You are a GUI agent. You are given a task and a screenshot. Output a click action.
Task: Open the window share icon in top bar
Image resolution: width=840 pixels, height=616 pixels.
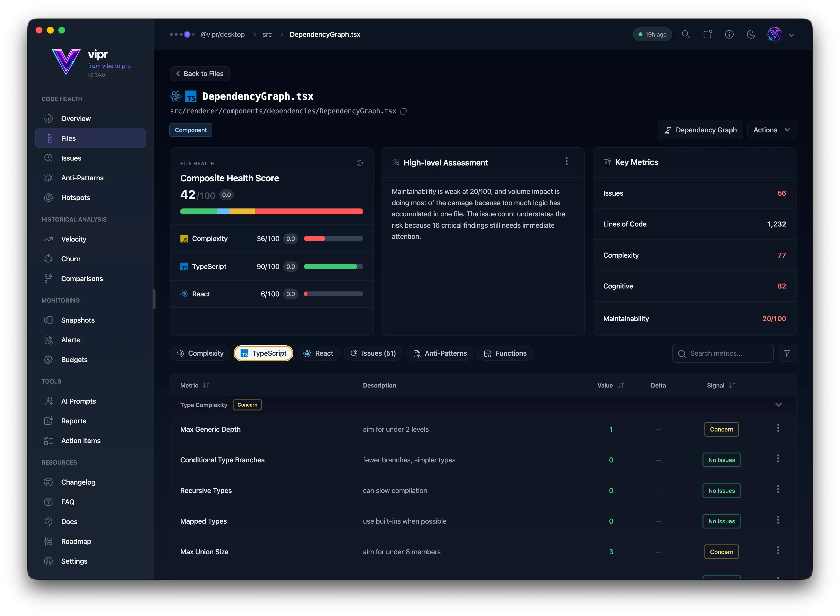(x=707, y=34)
